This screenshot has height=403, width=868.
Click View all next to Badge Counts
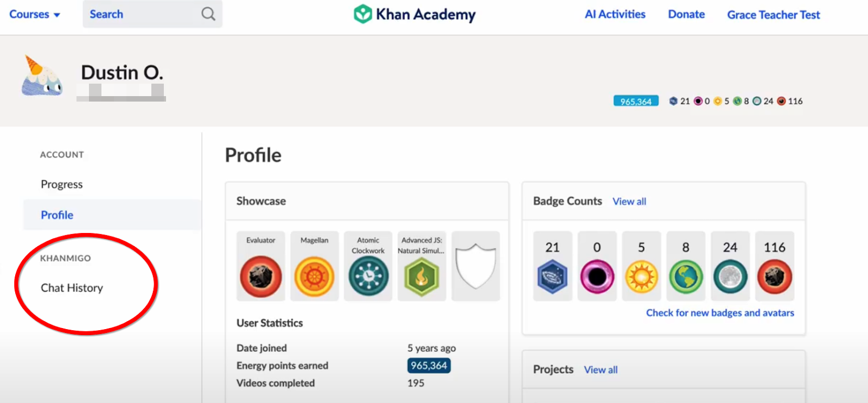pos(629,201)
